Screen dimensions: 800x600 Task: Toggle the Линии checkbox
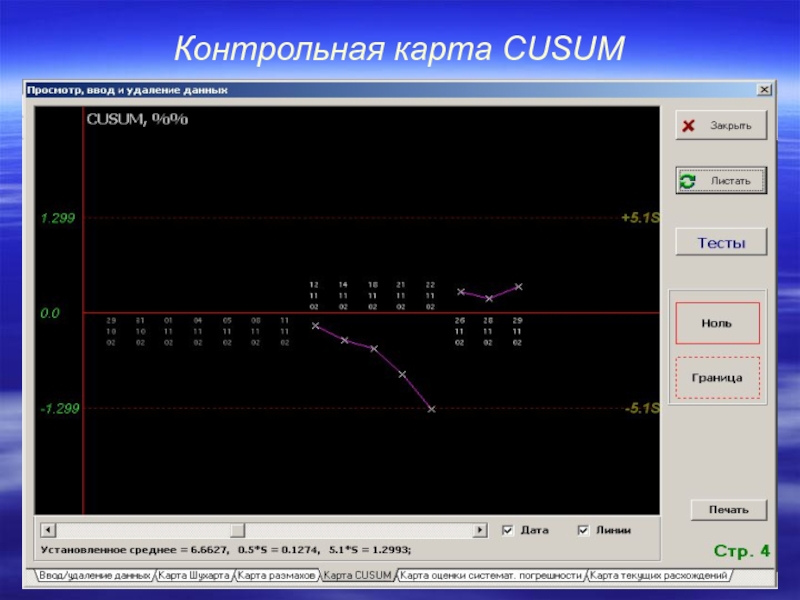pos(583,530)
